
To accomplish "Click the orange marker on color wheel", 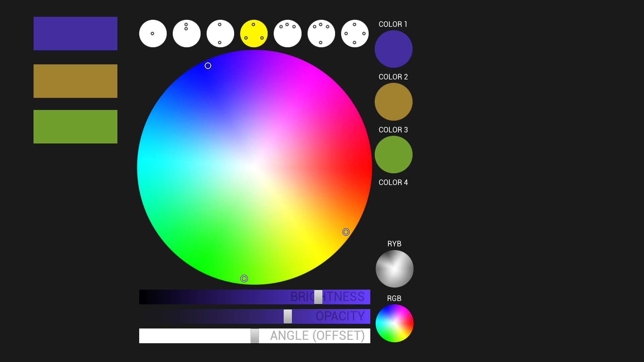I will [x=346, y=232].
